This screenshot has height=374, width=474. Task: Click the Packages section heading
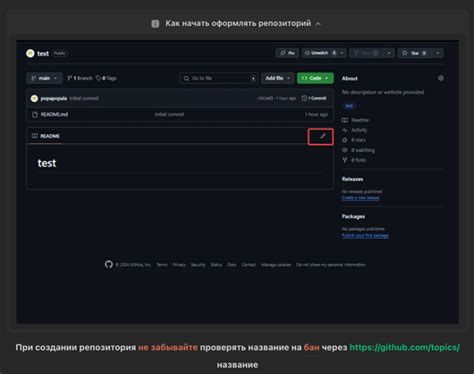[x=353, y=216]
